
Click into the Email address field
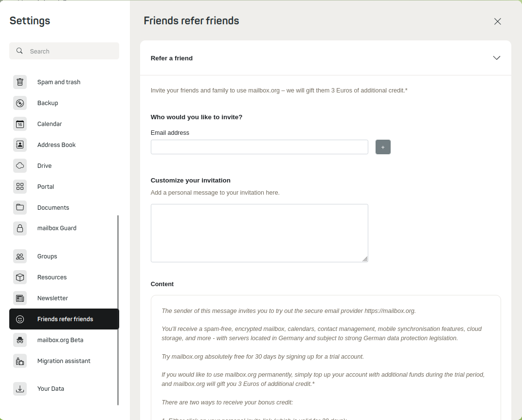pyautogui.click(x=259, y=147)
